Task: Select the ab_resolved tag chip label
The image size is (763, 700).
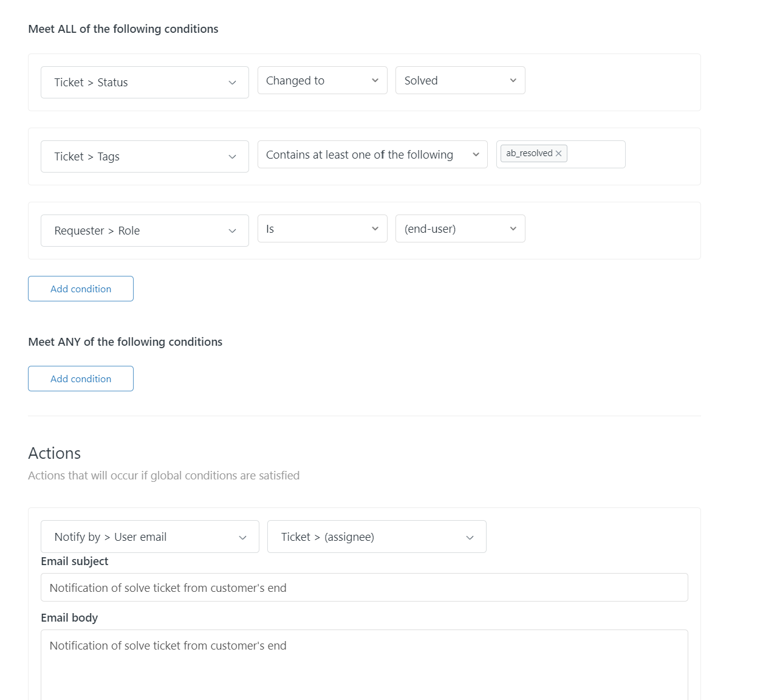Action: 529,154
